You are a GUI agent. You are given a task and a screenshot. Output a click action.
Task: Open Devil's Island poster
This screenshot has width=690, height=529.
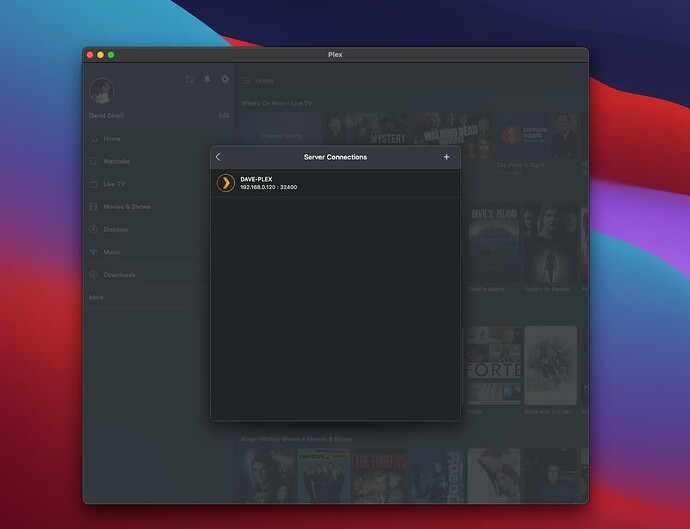coord(494,243)
